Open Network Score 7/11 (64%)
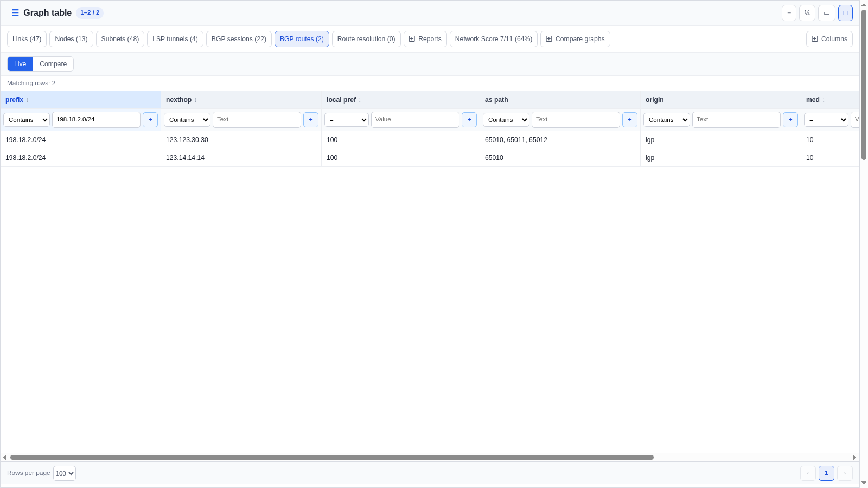The image size is (868, 488). pos(494,39)
